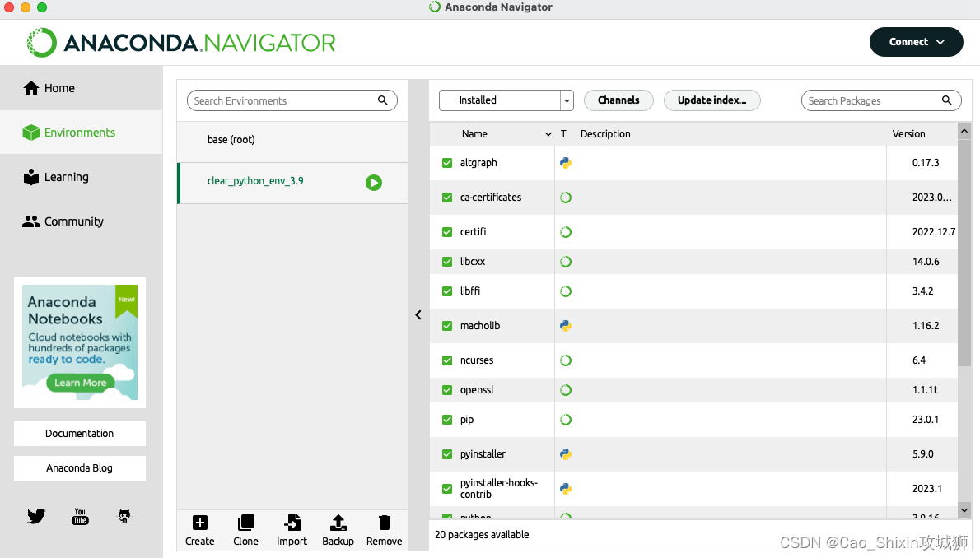The height and width of the screenshot is (558, 980).
Task: Import an environment
Action: tap(292, 530)
